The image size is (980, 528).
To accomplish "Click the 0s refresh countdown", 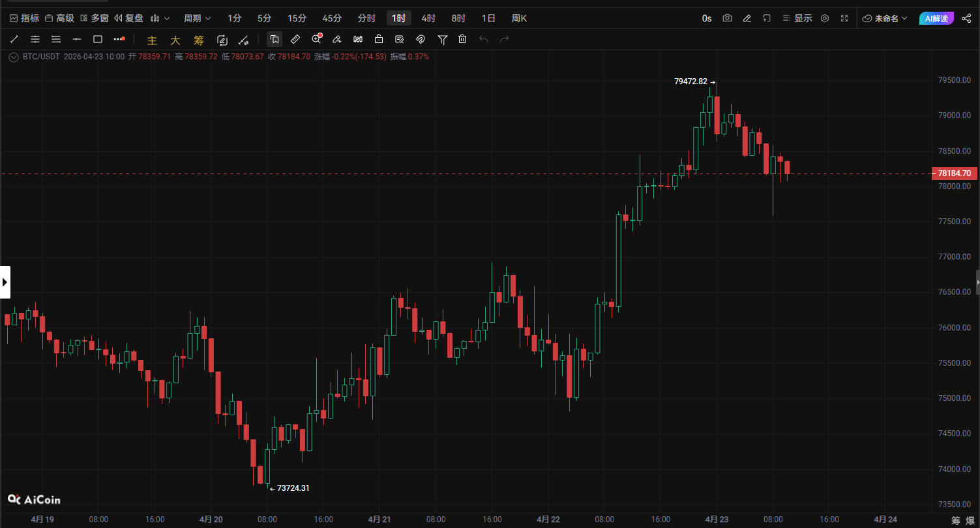I will coord(707,18).
